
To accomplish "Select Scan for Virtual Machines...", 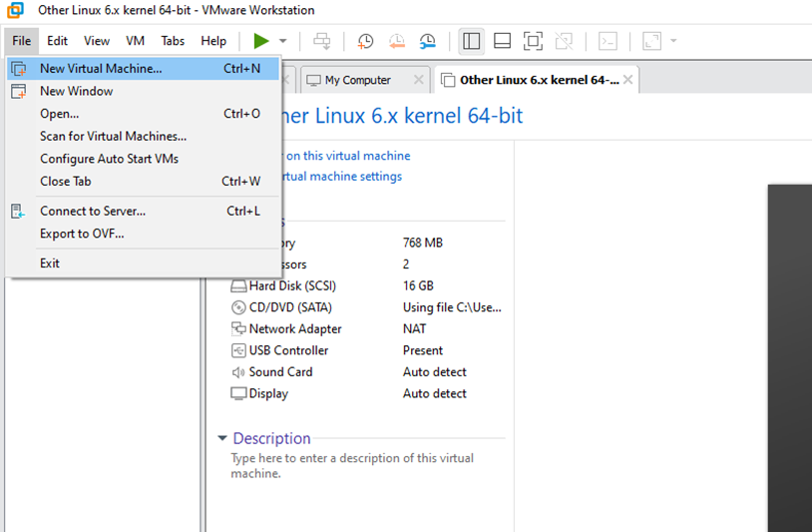I will coord(144,136).
